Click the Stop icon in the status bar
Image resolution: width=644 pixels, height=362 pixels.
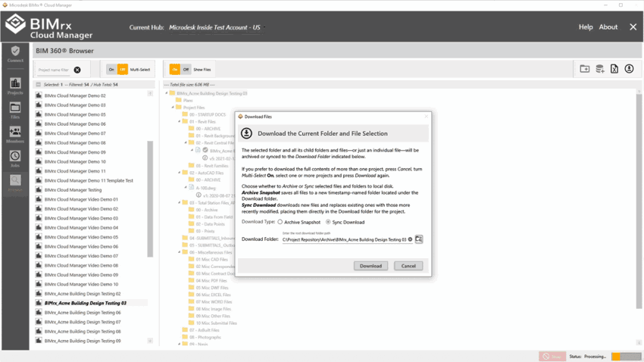click(x=552, y=356)
